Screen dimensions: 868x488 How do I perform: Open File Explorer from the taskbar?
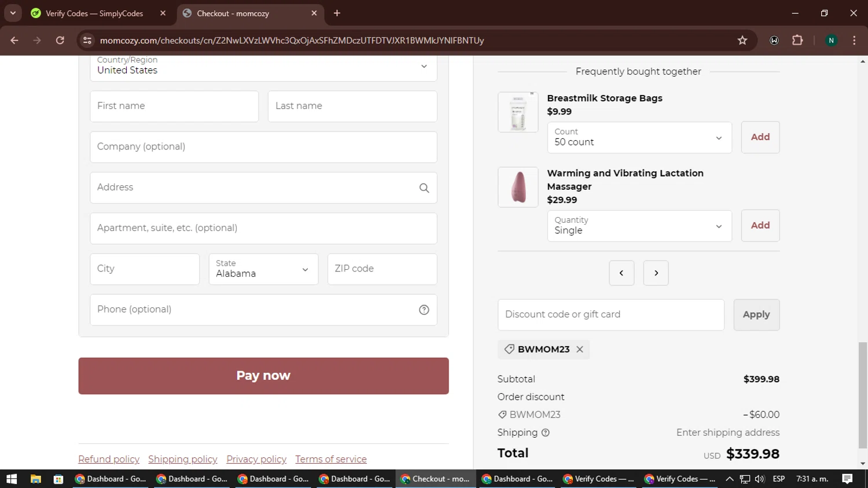(36, 479)
